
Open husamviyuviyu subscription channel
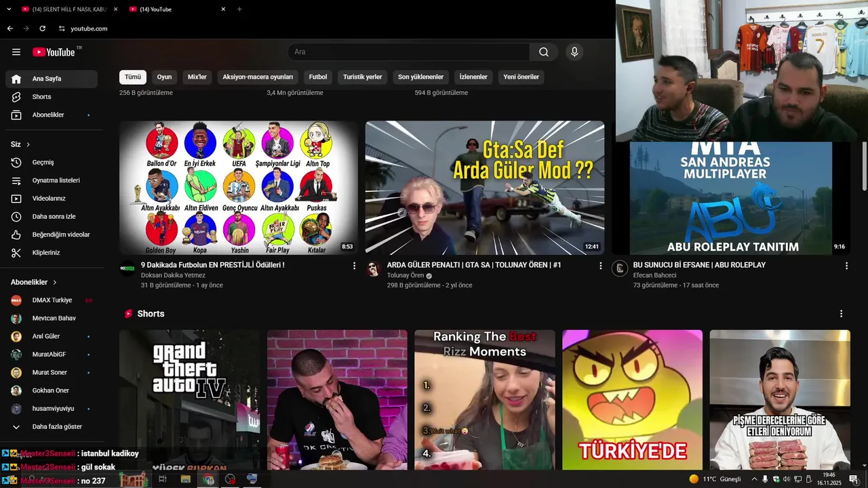pyautogui.click(x=52, y=409)
